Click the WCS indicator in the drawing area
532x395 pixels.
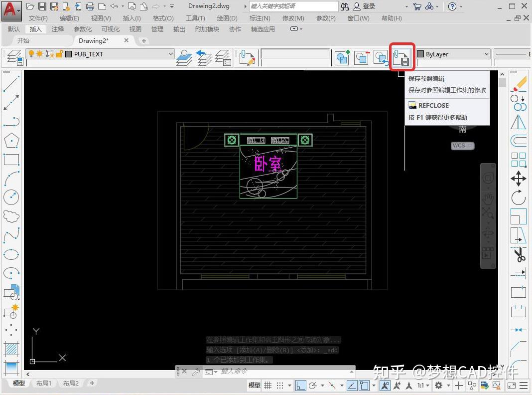(462, 146)
